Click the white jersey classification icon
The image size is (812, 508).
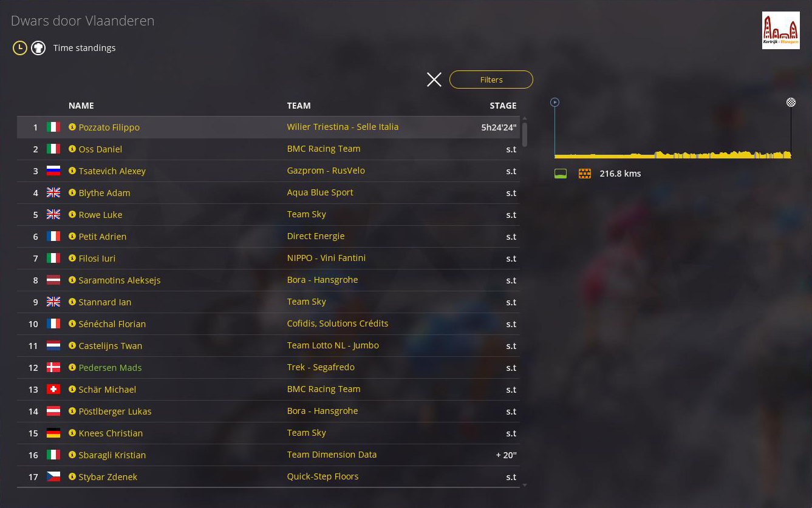click(x=38, y=48)
